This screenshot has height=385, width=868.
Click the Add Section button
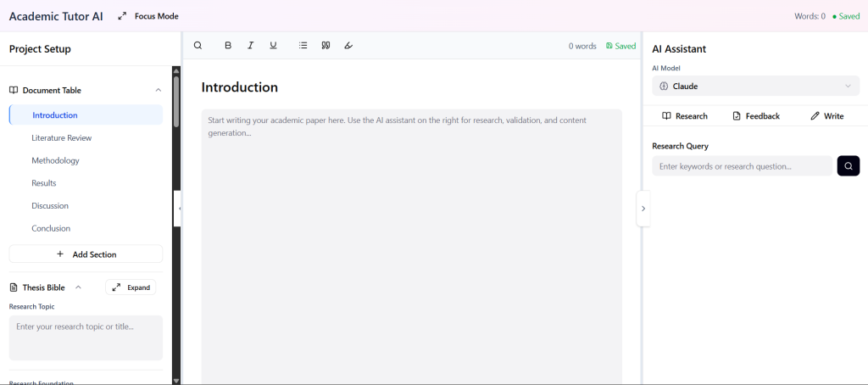coord(86,254)
